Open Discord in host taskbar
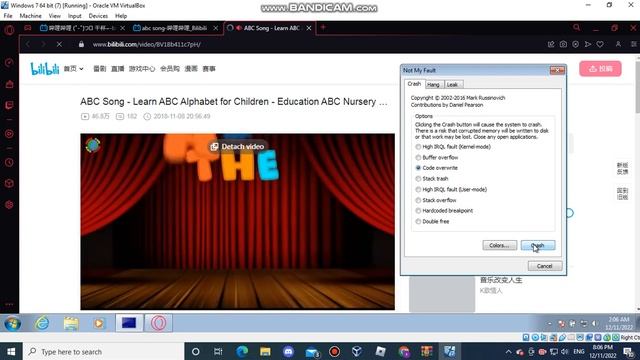The width and height of the screenshot is (640, 360). point(288,351)
